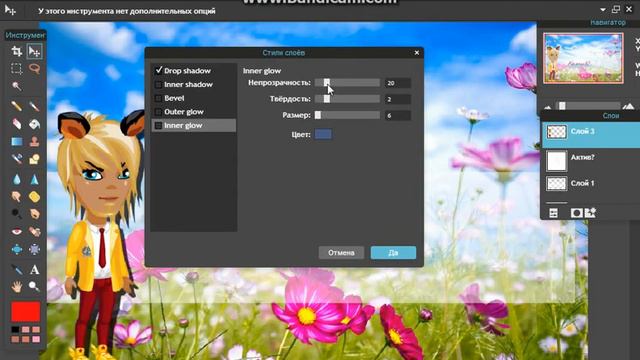Image resolution: width=640 pixels, height=360 pixels.
Task: Select the Bloat tool
Action: point(17,249)
